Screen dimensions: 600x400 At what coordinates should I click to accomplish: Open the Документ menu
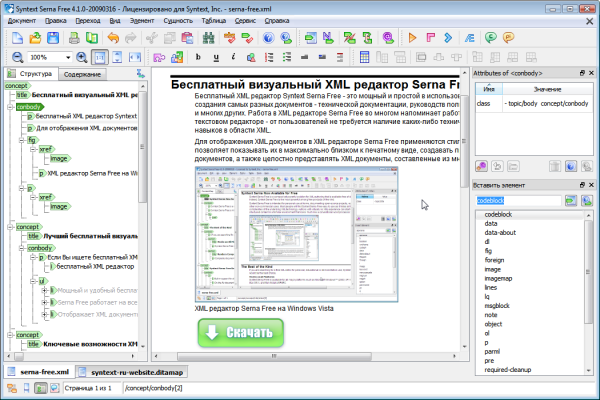pyautogui.click(x=22, y=21)
